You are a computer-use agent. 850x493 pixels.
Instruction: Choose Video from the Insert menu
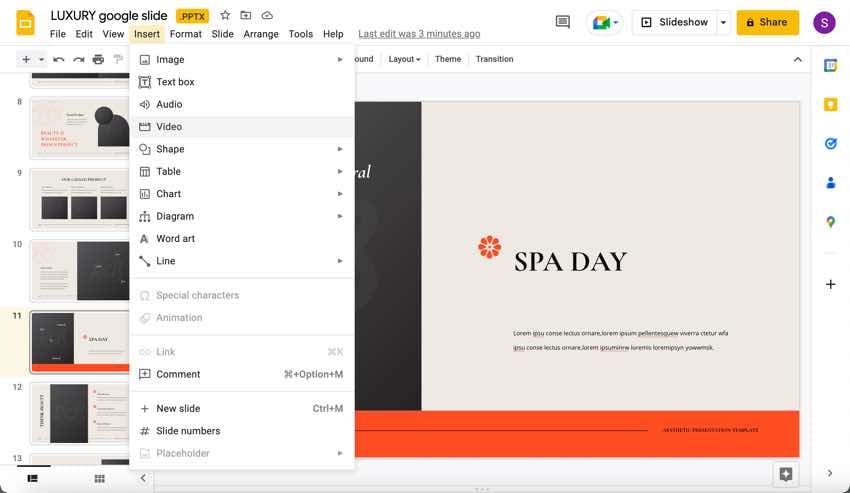click(x=169, y=127)
